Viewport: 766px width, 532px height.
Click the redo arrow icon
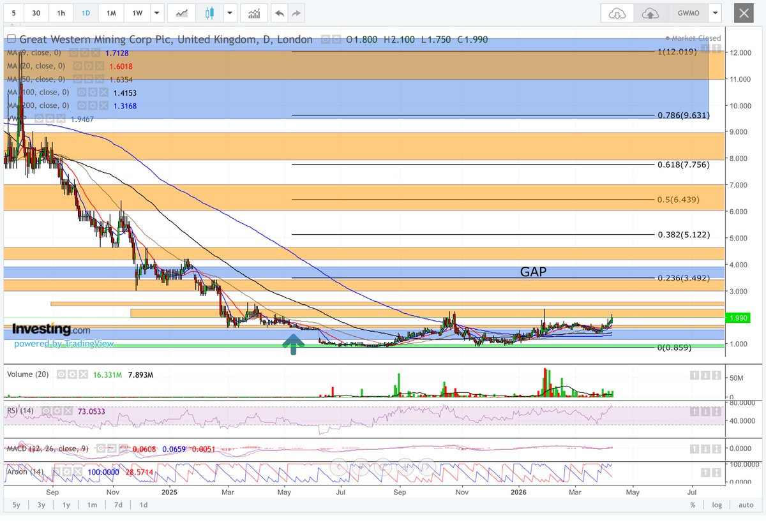(295, 13)
